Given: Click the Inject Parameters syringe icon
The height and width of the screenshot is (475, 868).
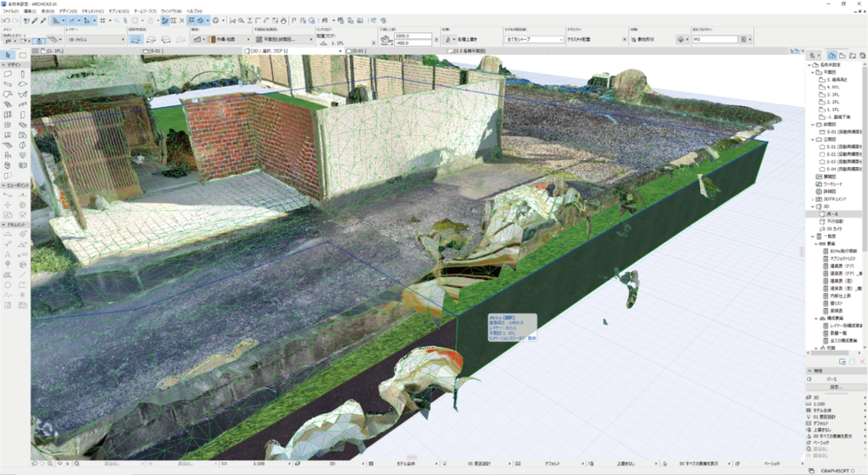Looking at the screenshot, I should point(43,20).
